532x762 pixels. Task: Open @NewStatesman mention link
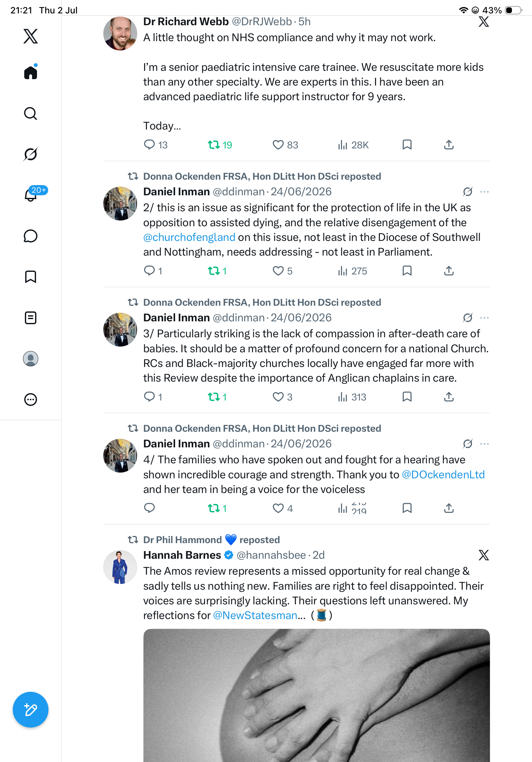[x=255, y=615]
